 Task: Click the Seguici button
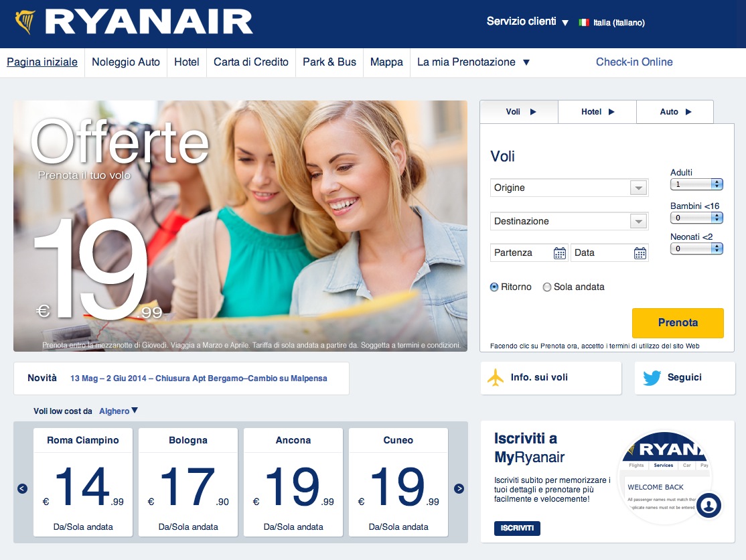(x=684, y=378)
